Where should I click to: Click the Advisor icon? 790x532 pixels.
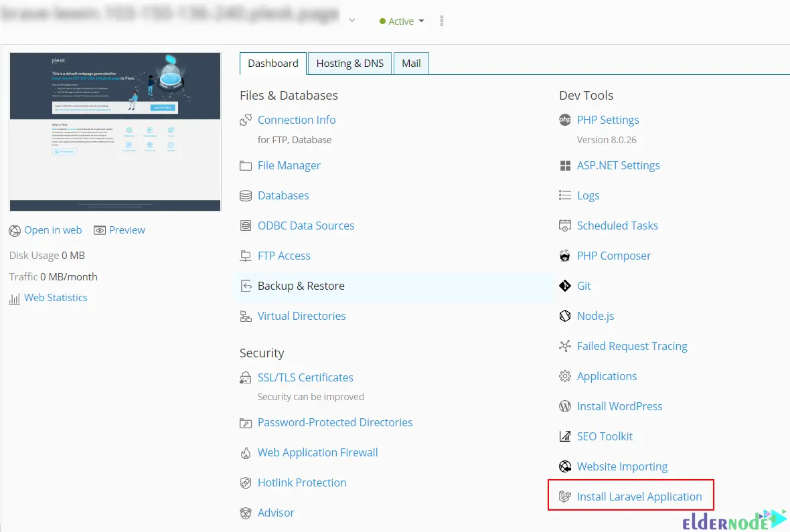click(x=246, y=513)
